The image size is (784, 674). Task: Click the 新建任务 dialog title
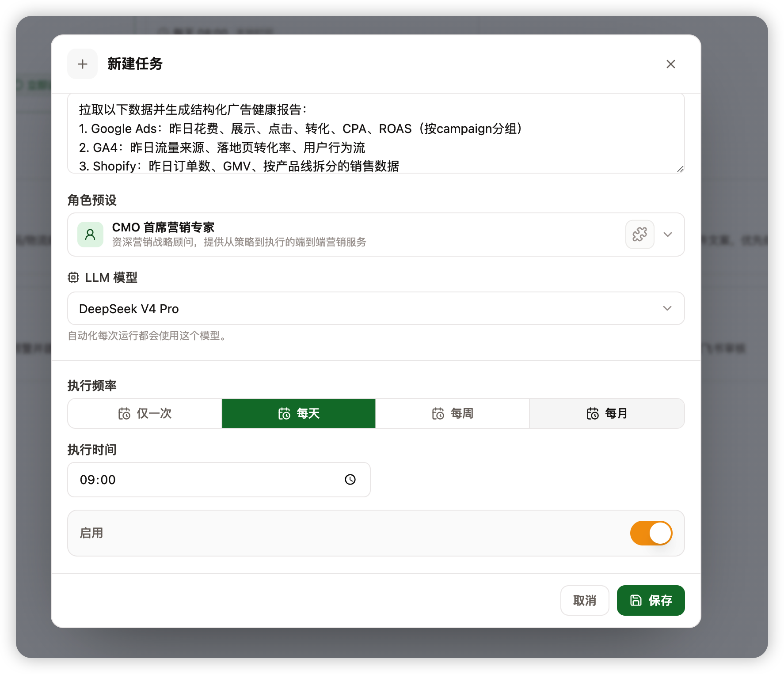click(x=135, y=64)
